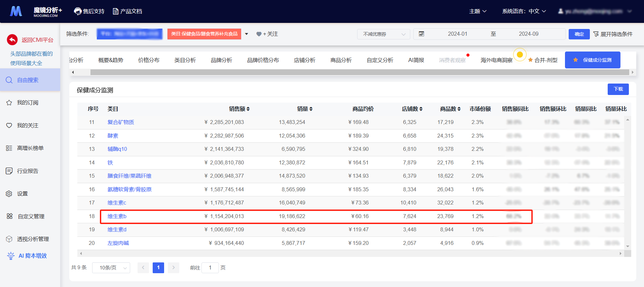Switch to 店铺分析 tab
Image resolution: width=644 pixels, height=287 pixels.
coord(305,60)
